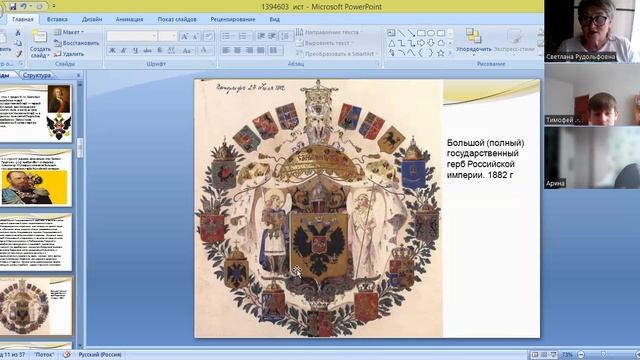Open the Анимация ribbon tab
This screenshot has width=640, height=360.
(129, 19)
